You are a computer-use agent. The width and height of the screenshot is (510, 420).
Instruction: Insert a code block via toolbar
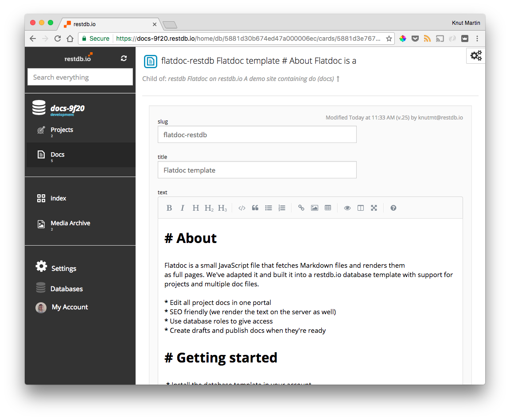[x=241, y=208]
